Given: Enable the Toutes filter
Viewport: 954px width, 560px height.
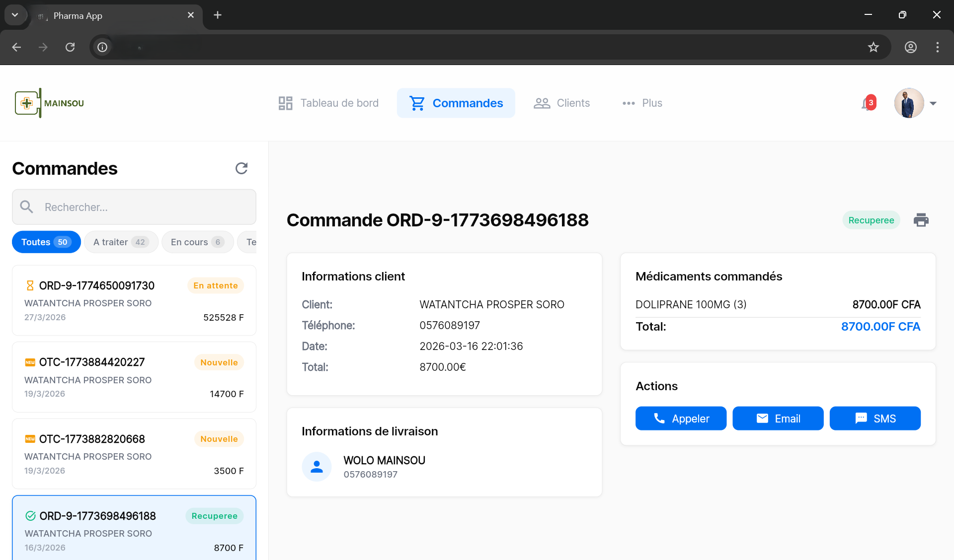Looking at the screenshot, I should (x=46, y=242).
